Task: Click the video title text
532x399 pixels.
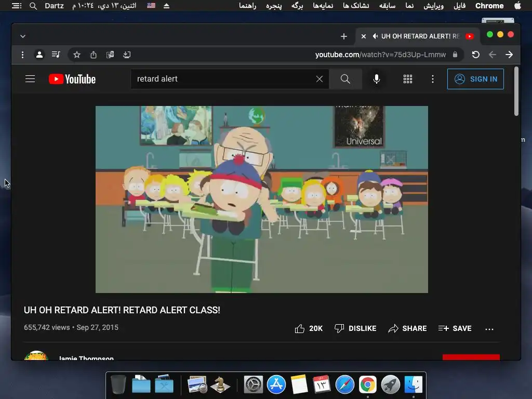Action: 122,310
